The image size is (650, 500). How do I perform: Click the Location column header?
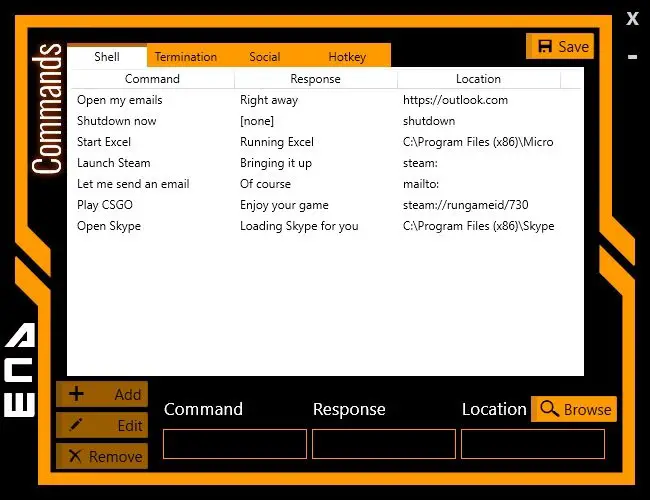point(478,79)
